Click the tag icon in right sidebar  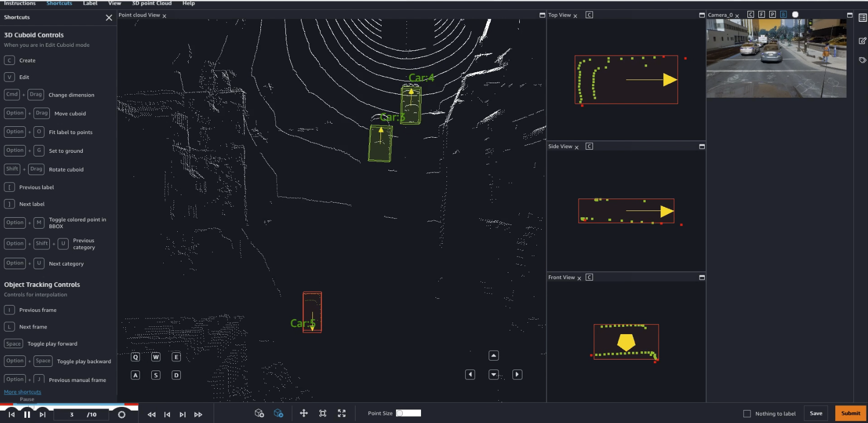(862, 60)
